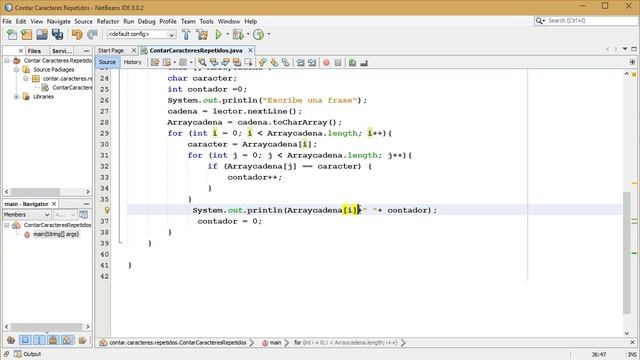Screen dimensions: 640x360
Task: Toggle Show Inherited Members in Navigator
Action: tap(11, 340)
